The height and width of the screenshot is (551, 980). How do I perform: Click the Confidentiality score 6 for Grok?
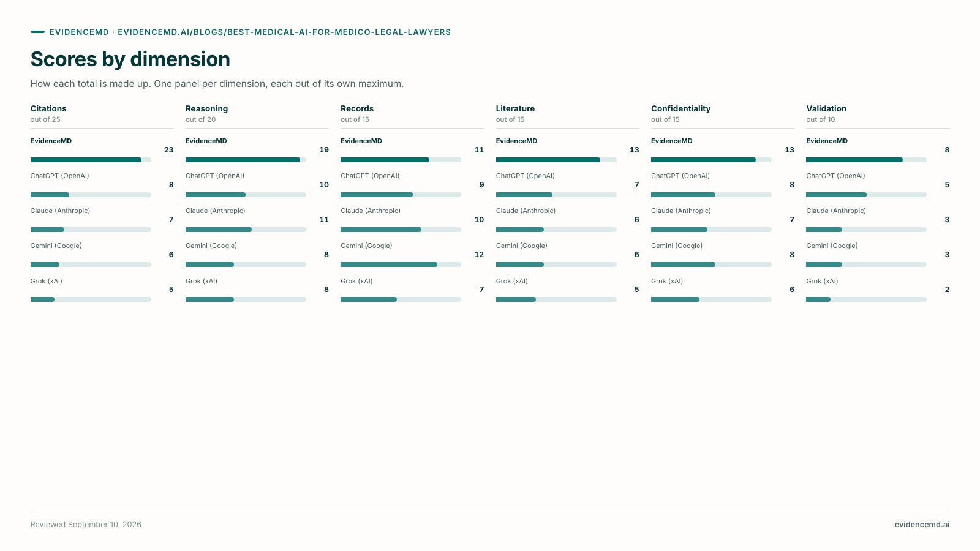[792, 290]
